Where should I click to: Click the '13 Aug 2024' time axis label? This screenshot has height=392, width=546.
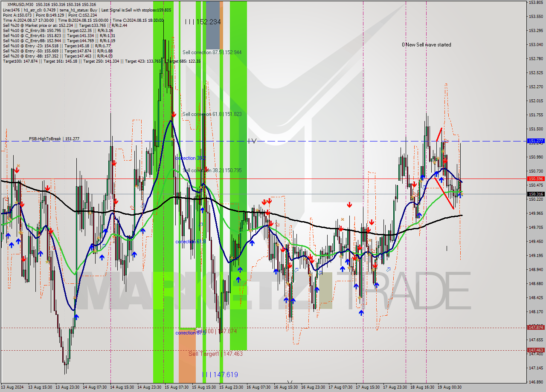click(13, 387)
